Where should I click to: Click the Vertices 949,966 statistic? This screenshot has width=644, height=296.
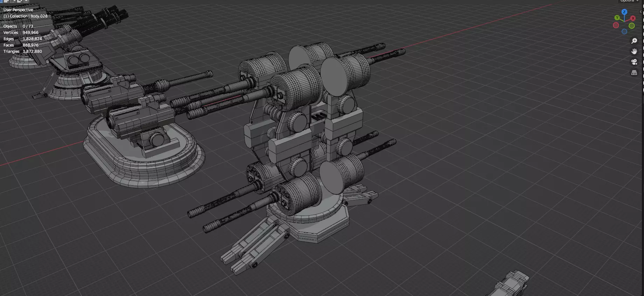tap(21, 33)
